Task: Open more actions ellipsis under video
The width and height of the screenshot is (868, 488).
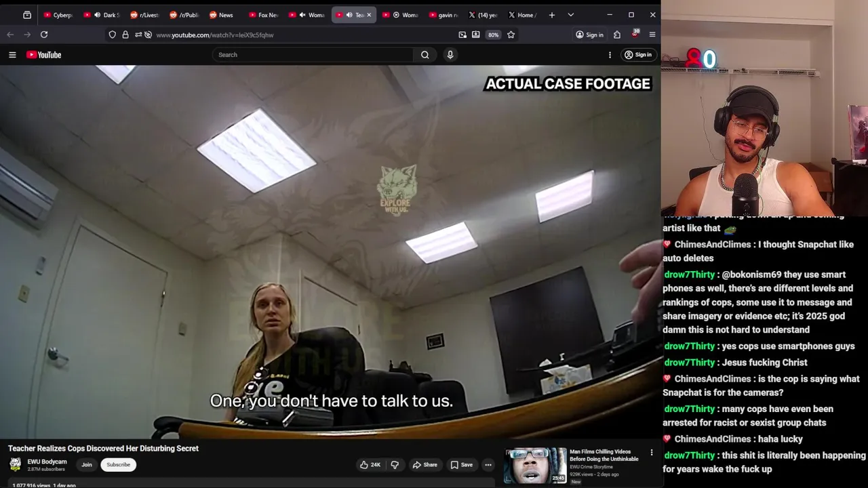Action: click(488, 465)
